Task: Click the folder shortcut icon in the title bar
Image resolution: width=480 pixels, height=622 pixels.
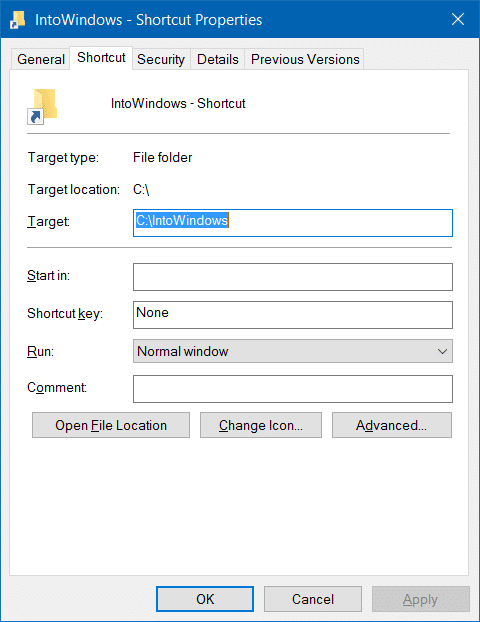Action: point(17,19)
